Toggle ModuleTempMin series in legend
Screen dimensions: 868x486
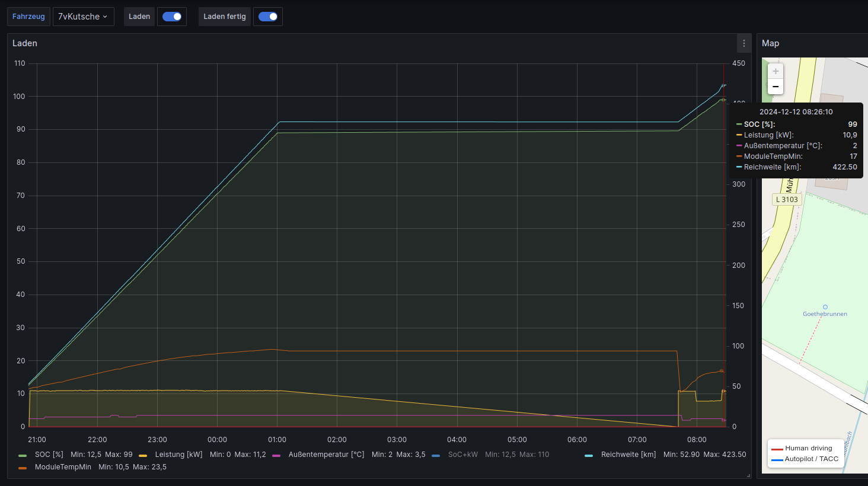coord(63,467)
